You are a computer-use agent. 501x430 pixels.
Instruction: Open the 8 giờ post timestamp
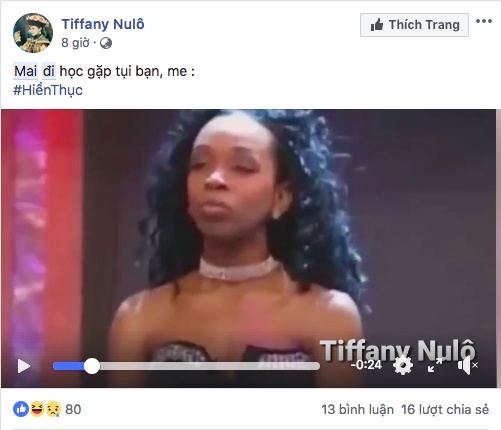pyautogui.click(x=75, y=43)
